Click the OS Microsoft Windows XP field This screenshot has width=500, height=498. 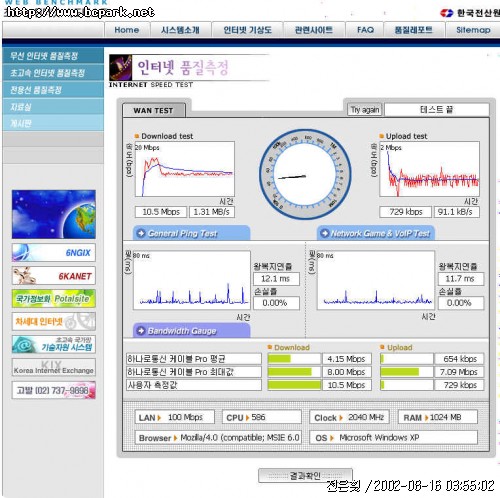394,438
